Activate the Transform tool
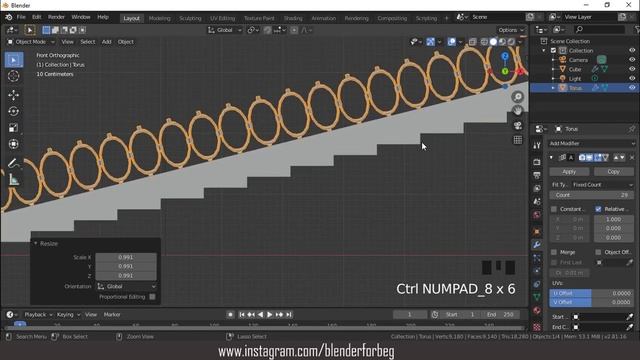The image size is (640, 360). (13, 144)
